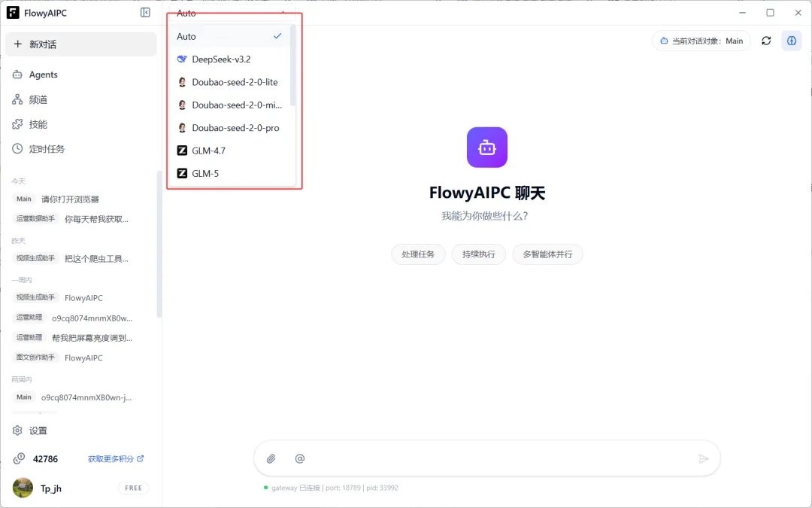
Task: Click the 42786 points balance
Action: (x=46, y=459)
